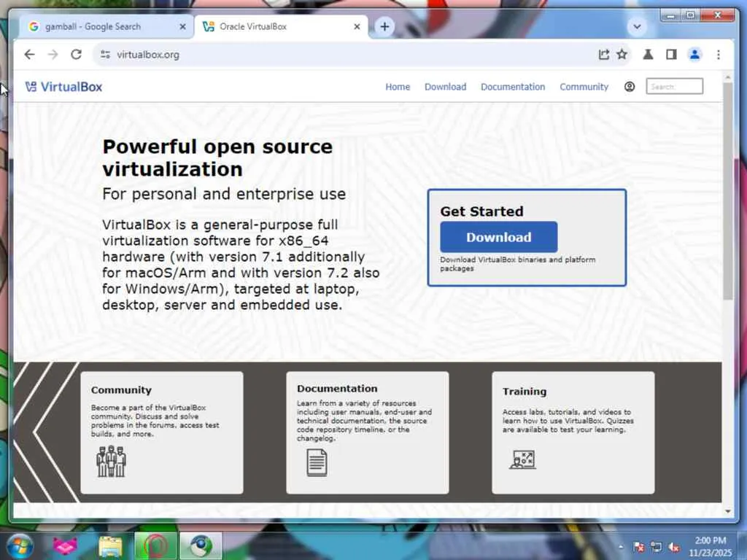This screenshot has height=560, width=747.
Task: Click 'Download VirtualBox binaries and platform packages' text
Action: 517,264
